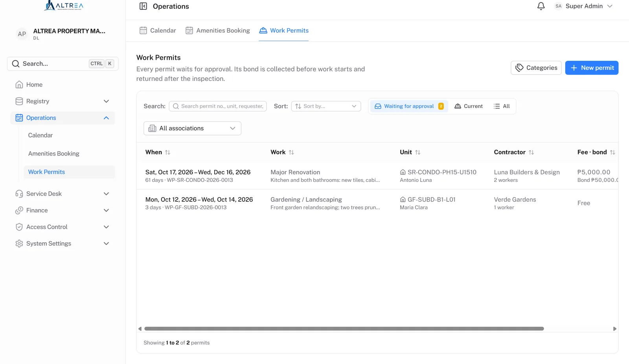Open the notifications bell

point(541,6)
